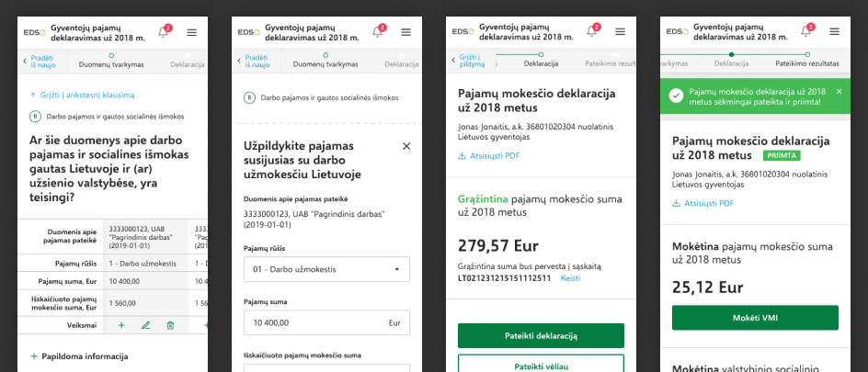Delete the income record with the trash icon
The image size is (868, 372).
click(170, 325)
